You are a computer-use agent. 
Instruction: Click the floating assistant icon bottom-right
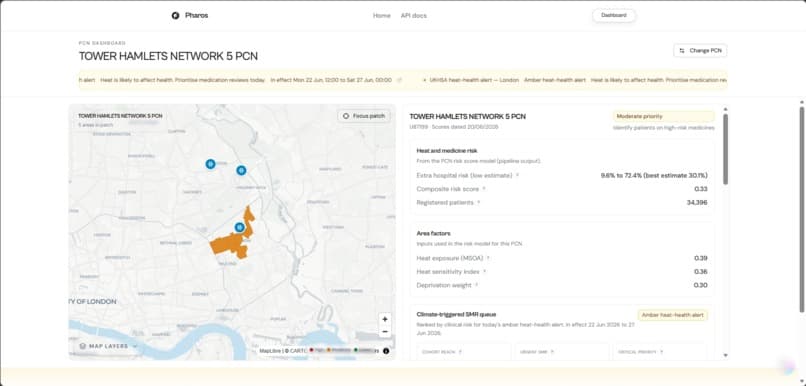(786, 367)
